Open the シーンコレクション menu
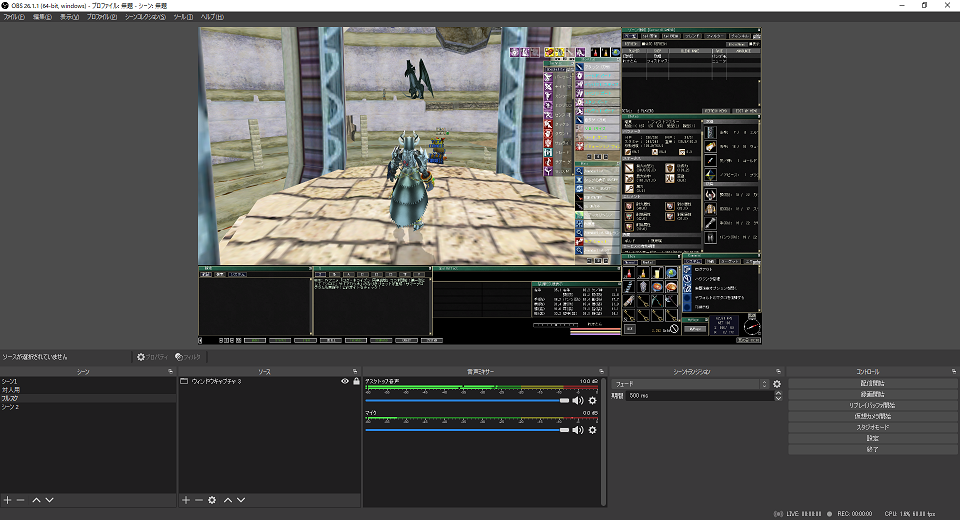This screenshot has height=520, width=960. [x=145, y=17]
